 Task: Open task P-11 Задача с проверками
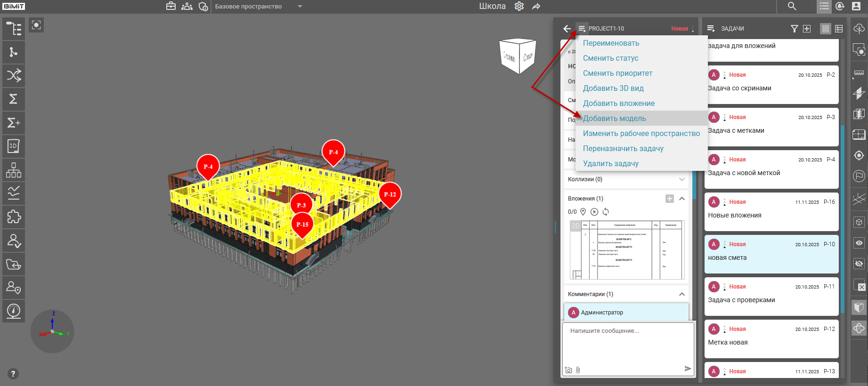point(771,297)
